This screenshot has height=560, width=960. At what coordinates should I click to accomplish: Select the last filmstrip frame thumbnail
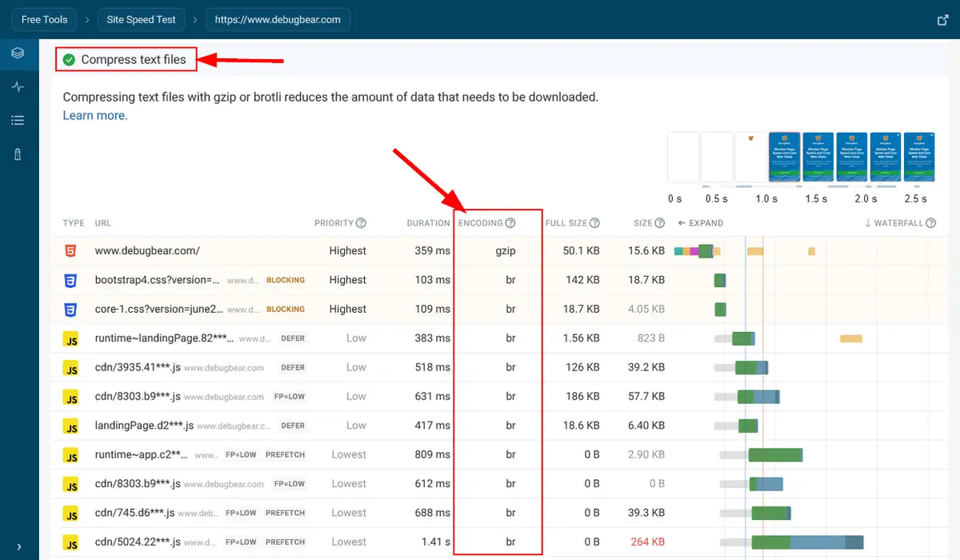tap(919, 158)
